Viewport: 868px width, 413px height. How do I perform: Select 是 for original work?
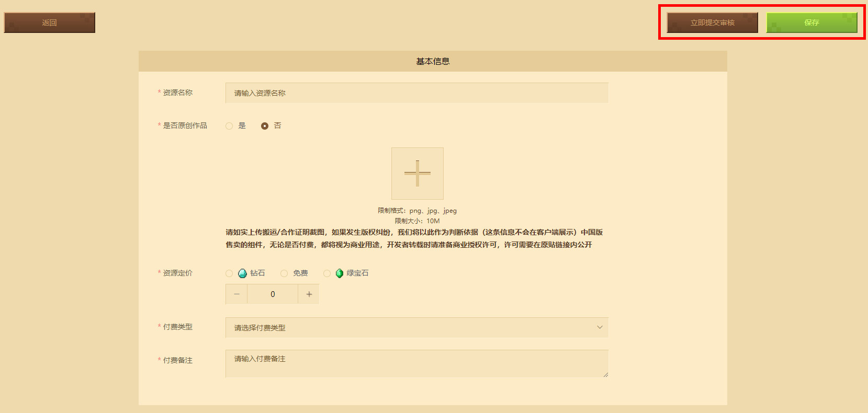[229, 126]
